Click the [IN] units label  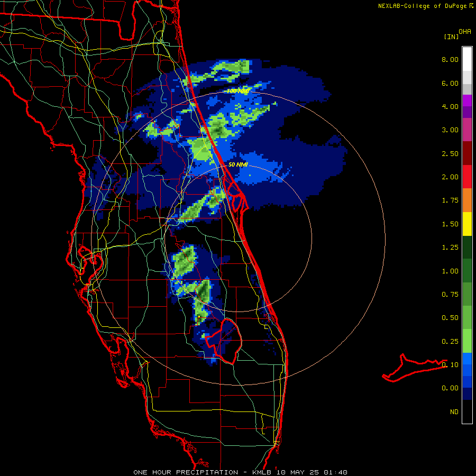(452, 36)
